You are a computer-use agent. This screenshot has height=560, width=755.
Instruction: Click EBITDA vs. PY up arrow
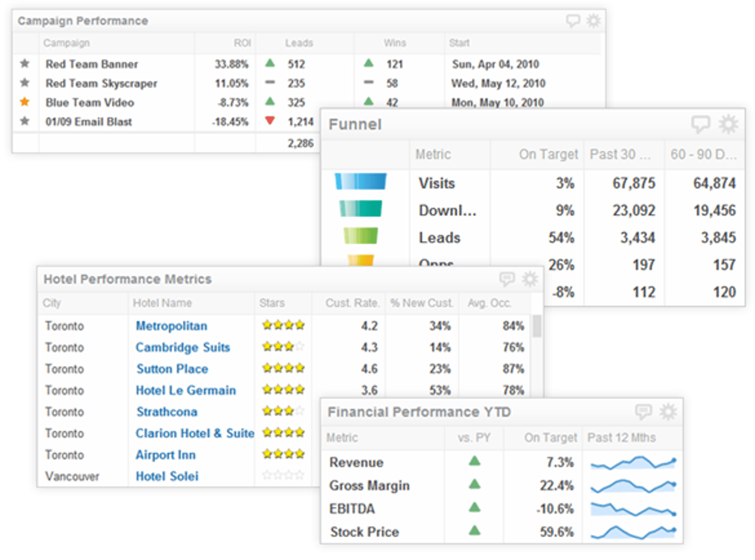[x=474, y=508]
